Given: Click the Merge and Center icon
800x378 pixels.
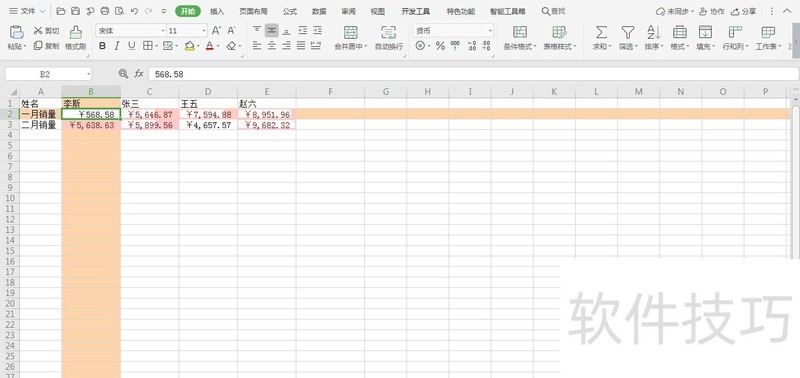Looking at the screenshot, I should click(x=351, y=32).
